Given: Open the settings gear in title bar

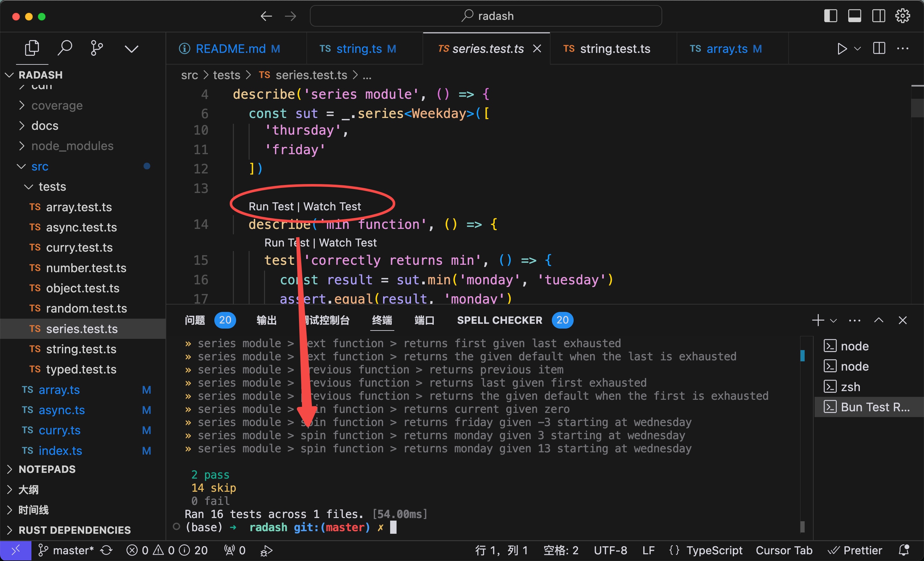Looking at the screenshot, I should (902, 16).
